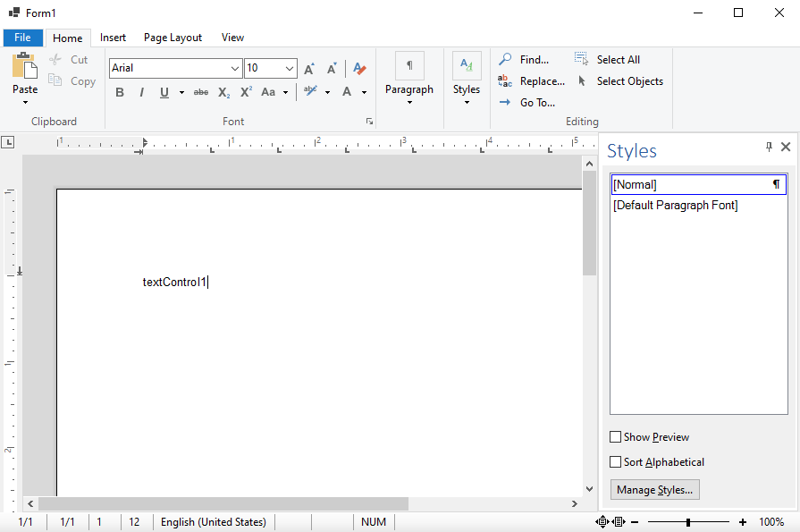Switch to the View ribbon tab
800x532 pixels.
[232, 38]
